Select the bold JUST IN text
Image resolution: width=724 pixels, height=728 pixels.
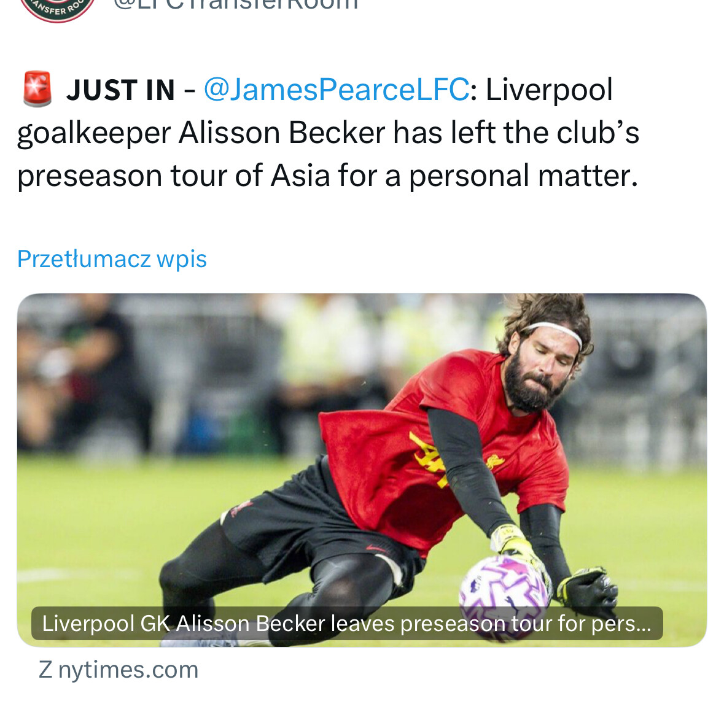(121, 90)
